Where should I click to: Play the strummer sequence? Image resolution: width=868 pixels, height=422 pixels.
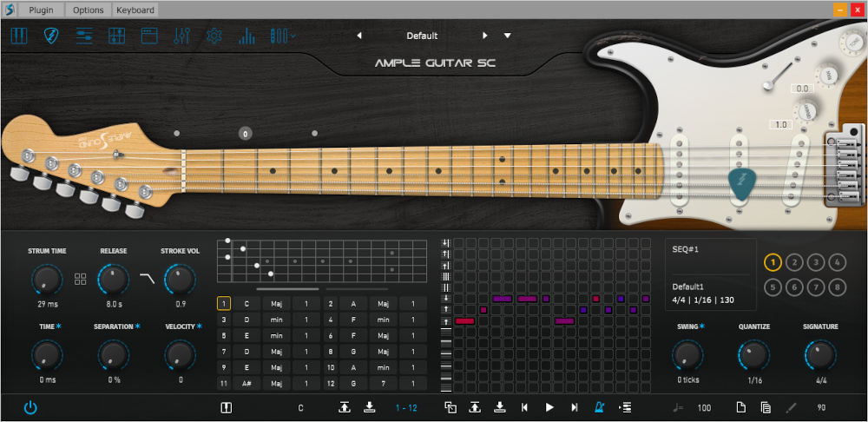[x=549, y=407]
